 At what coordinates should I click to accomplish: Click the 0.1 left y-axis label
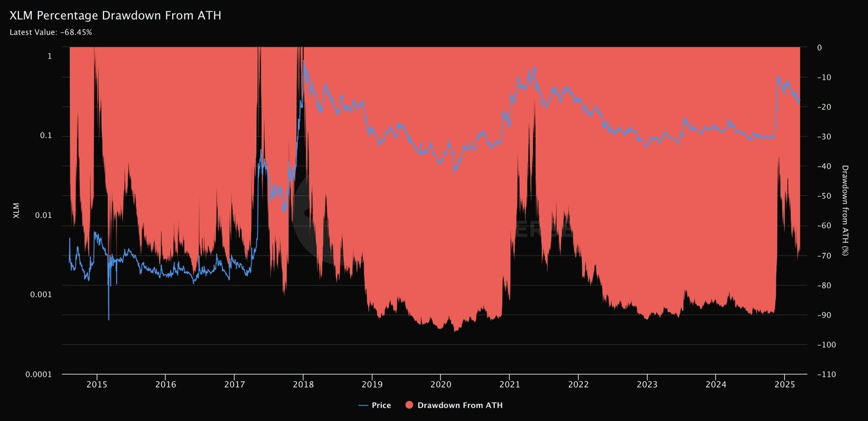click(x=46, y=136)
